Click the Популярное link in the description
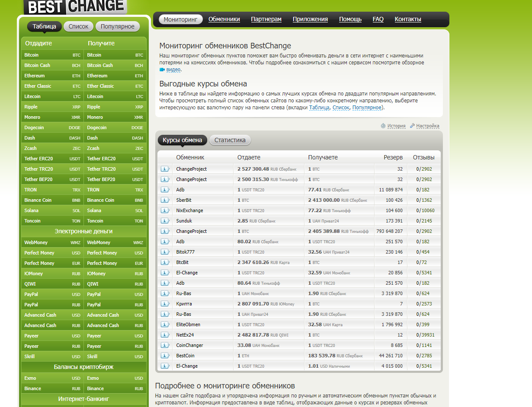Screen dimensions: 532x407 [x=367, y=108]
